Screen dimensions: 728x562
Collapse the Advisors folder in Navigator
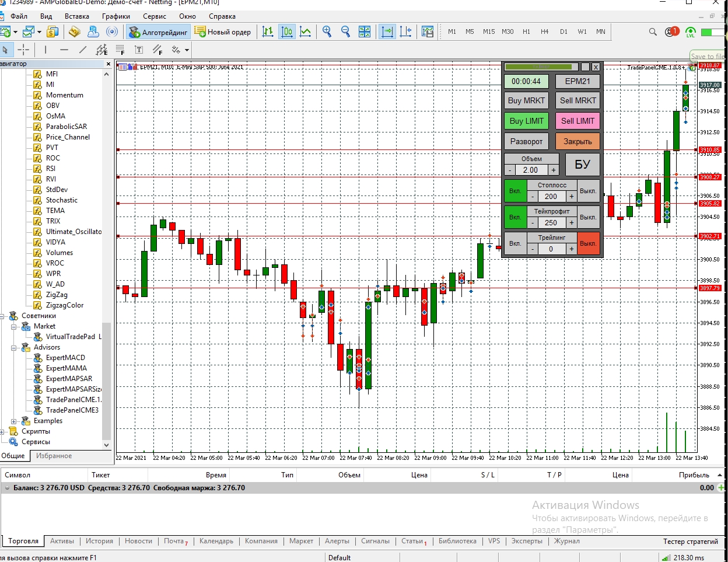(14, 347)
